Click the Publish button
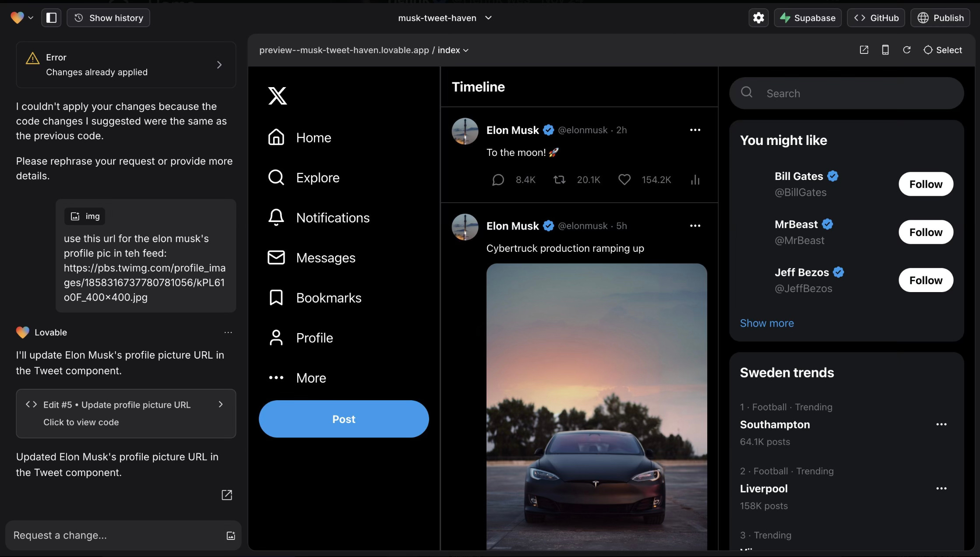The image size is (980, 557). [940, 18]
